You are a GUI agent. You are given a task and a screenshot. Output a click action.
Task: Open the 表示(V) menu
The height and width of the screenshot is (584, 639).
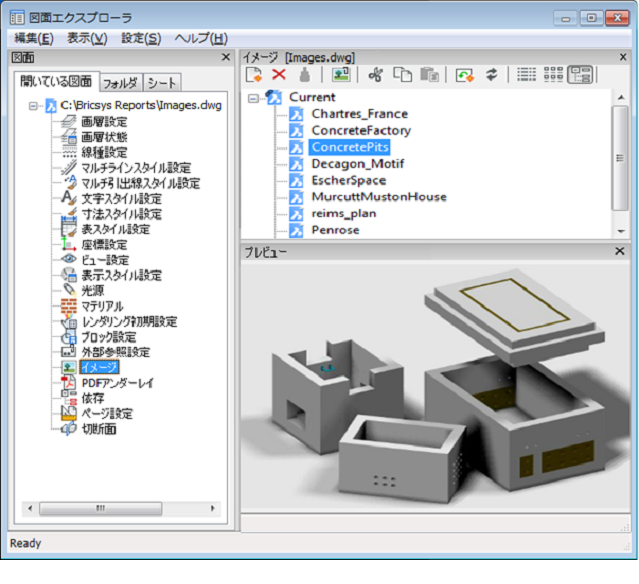pos(87,39)
